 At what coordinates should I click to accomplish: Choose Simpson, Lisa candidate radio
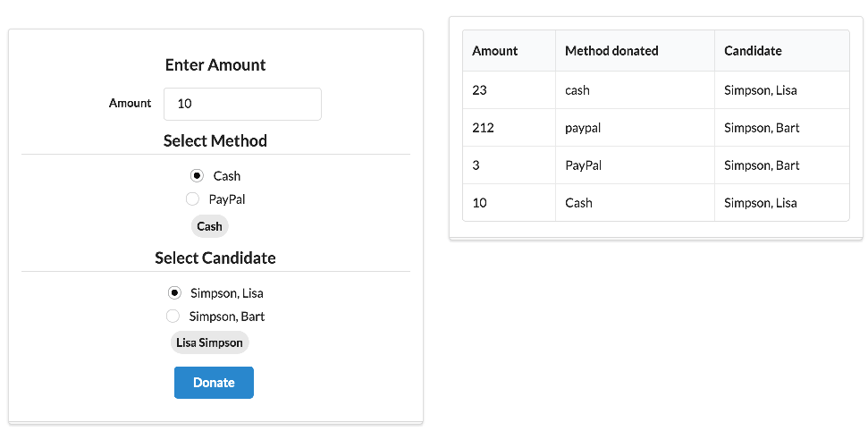(175, 293)
